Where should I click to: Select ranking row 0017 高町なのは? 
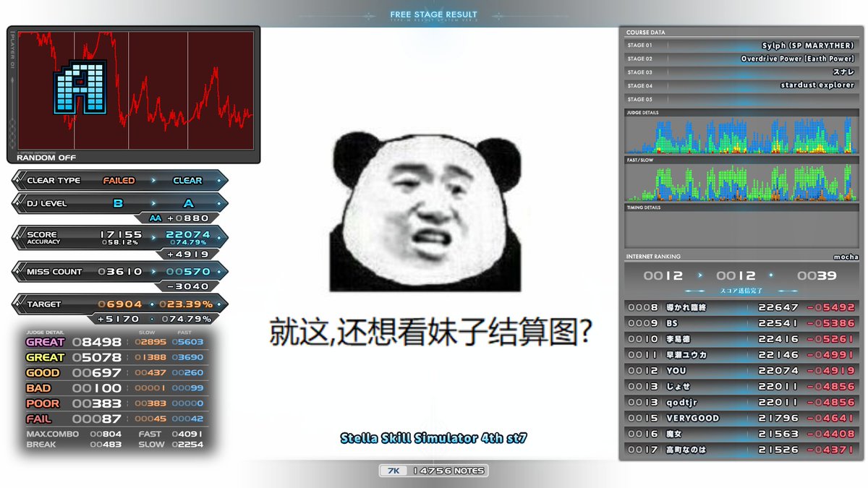[x=741, y=450]
